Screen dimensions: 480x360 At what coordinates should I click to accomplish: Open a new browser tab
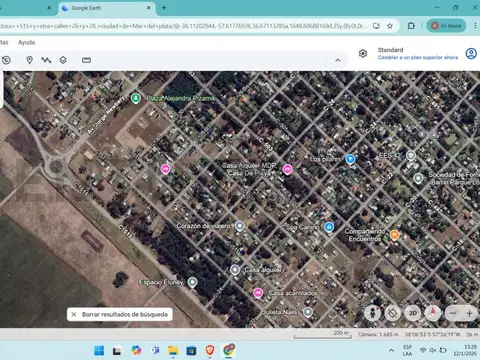click(x=164, y=8)
